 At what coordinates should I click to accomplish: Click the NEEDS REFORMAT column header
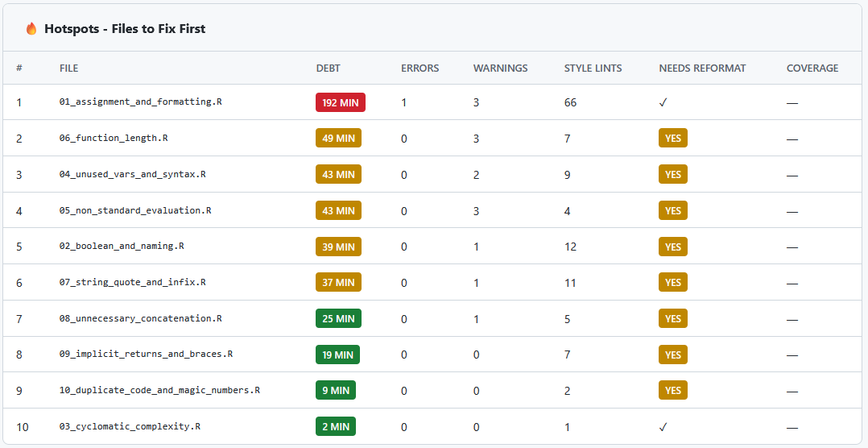point(702,68)
